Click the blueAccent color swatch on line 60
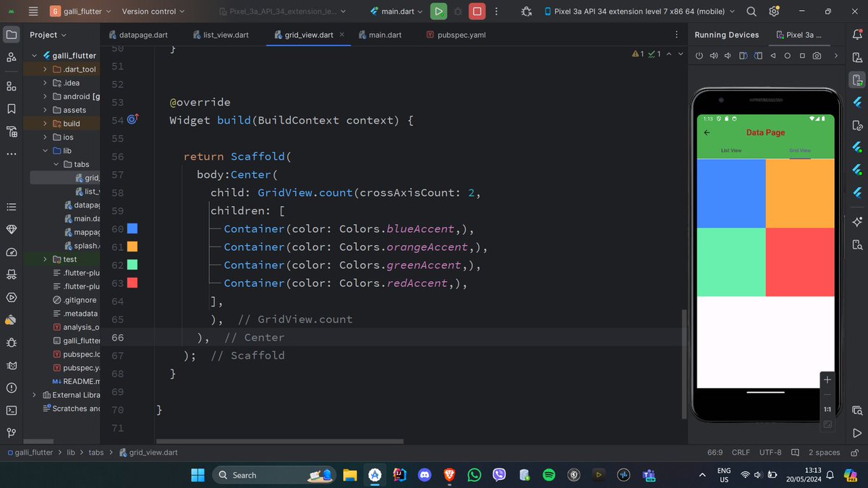The width and height of the screenshot is (868, 488). coord(132,228)
